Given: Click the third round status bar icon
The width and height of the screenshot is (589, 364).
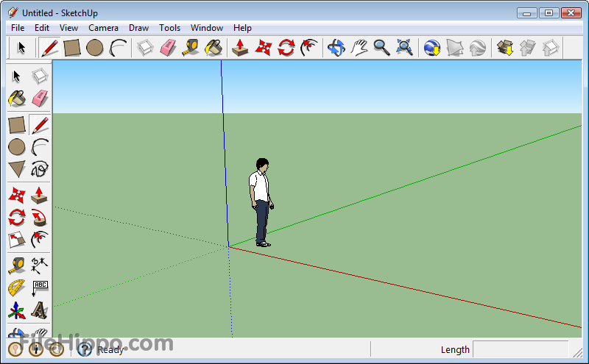Looking at the screenshot, I should pyautogui.click(x=57, y=349).
